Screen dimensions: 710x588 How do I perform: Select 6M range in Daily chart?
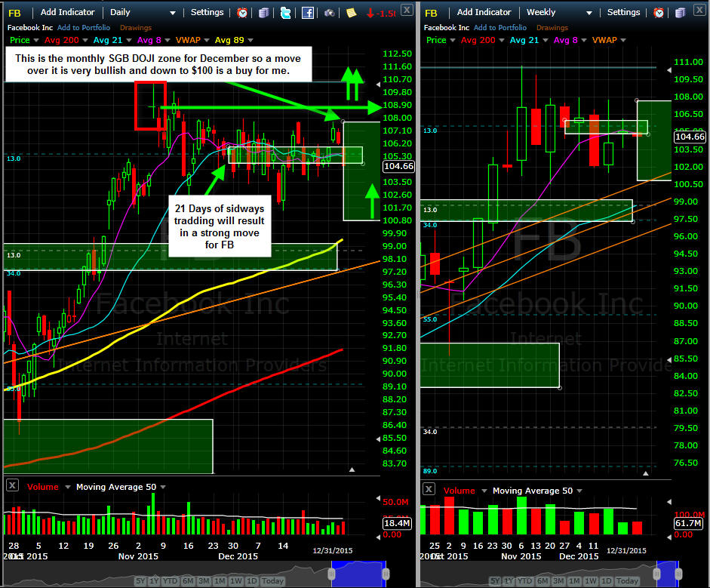pyautogui.click(x=188, y=580)
